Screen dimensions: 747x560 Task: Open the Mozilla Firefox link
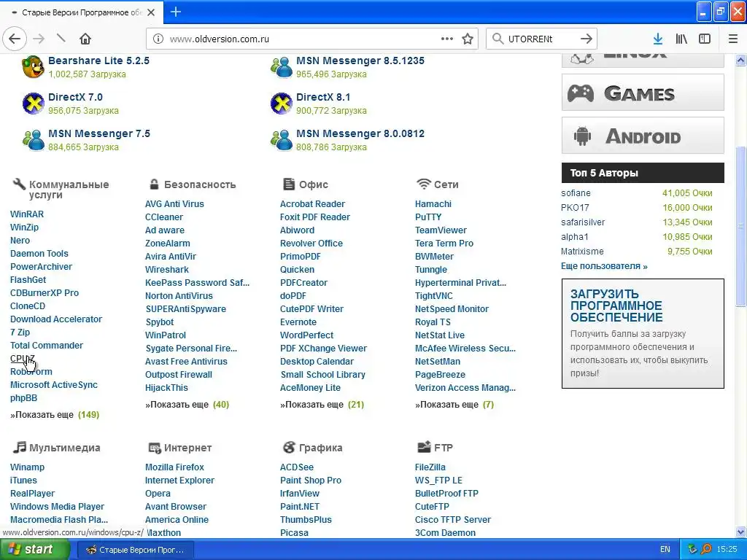click(174, 467)
